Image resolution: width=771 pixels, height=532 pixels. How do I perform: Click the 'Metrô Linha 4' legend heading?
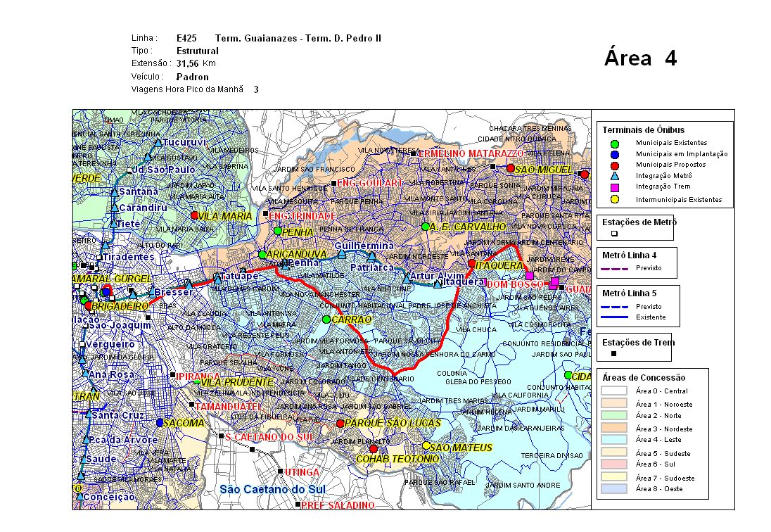630,255
